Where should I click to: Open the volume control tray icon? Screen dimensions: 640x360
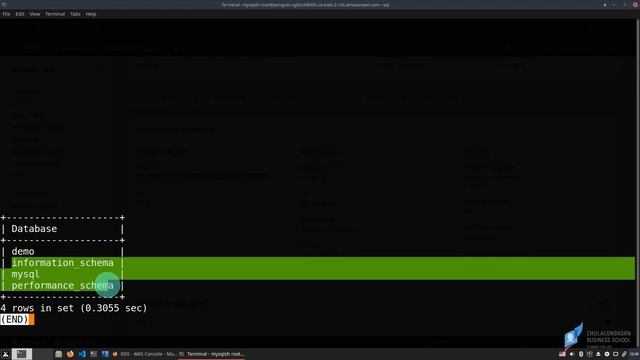point(572,354)
